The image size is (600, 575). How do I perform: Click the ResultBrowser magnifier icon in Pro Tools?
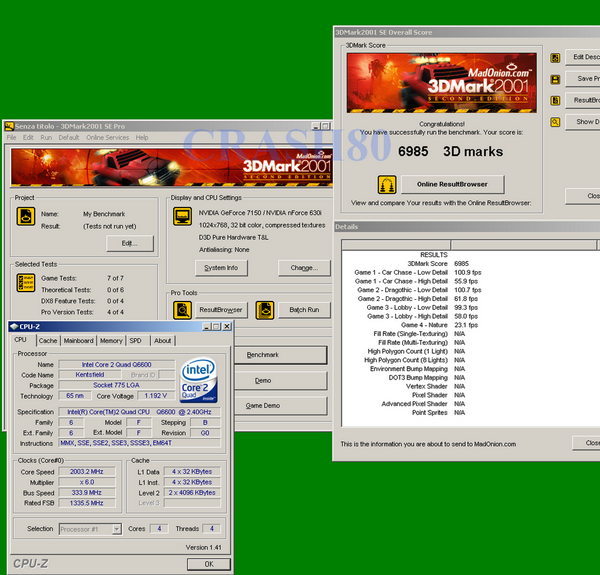point(183,310)
